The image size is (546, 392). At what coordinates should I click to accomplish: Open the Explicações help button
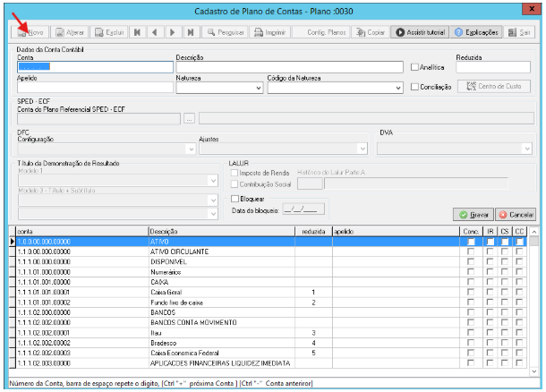[476, 32]
